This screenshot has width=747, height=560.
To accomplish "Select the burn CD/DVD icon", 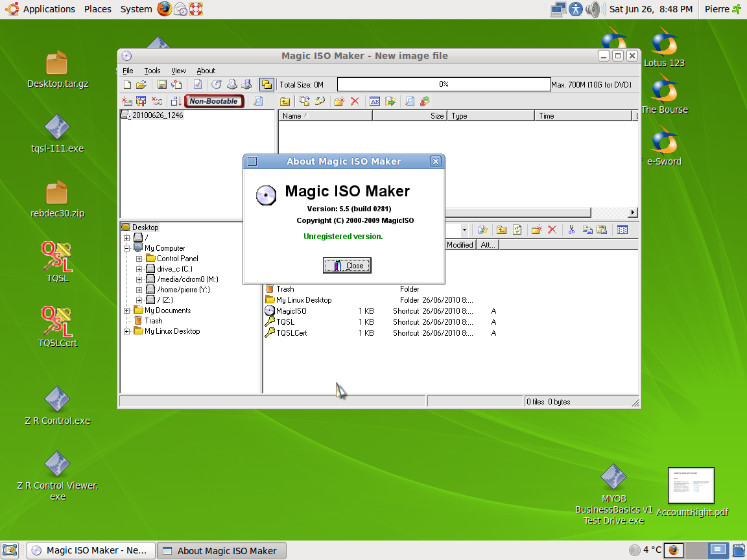I will (x=217, y=84).
